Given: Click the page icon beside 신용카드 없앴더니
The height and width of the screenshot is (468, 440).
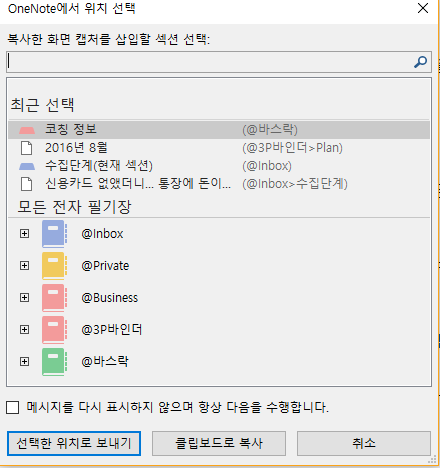Looking at the screenshot, I should (x=27, y=184).
